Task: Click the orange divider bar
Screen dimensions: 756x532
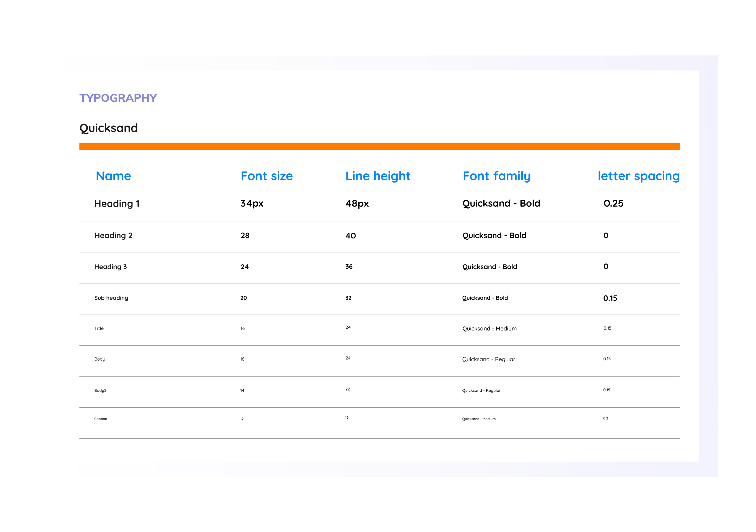Action: pos(379,146)
